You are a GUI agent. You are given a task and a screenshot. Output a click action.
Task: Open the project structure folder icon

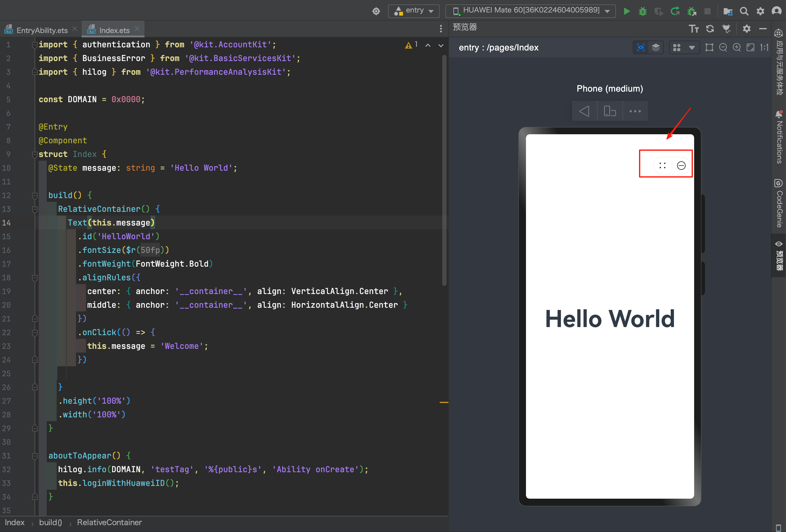(x=728, y=11)
